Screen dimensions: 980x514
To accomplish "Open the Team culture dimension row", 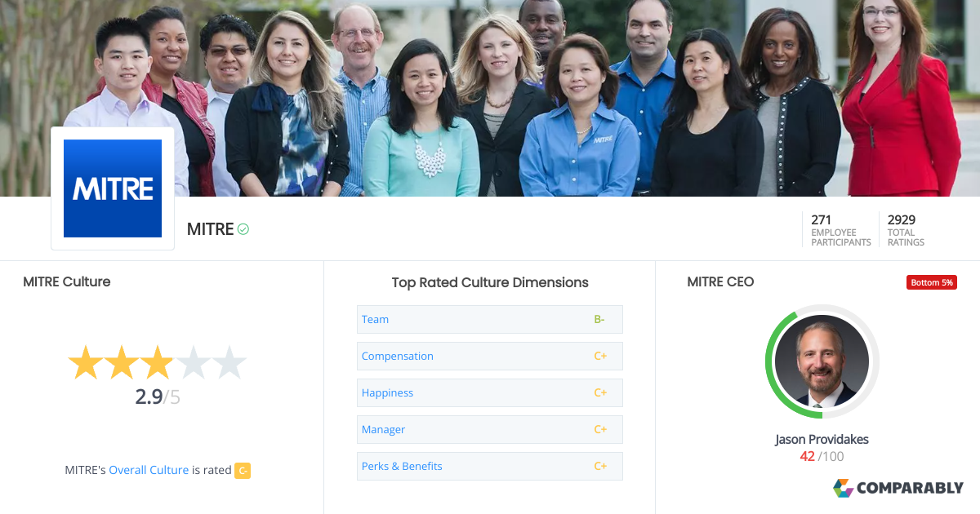I will (490, 319).
